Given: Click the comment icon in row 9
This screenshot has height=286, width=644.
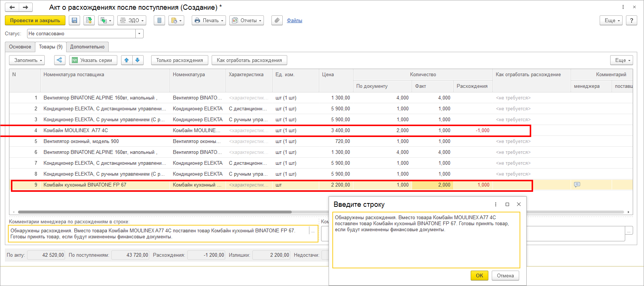Looking at the screenshot, I should [577, 185].
